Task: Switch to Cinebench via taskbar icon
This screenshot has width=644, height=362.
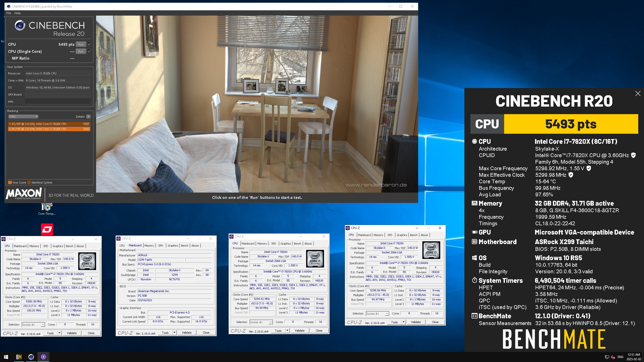Action: point(31,357)
